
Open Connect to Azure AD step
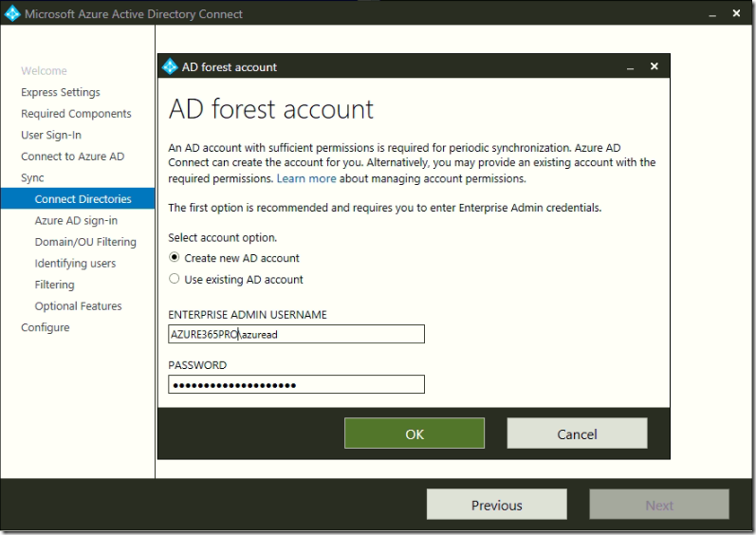(73, 157)
